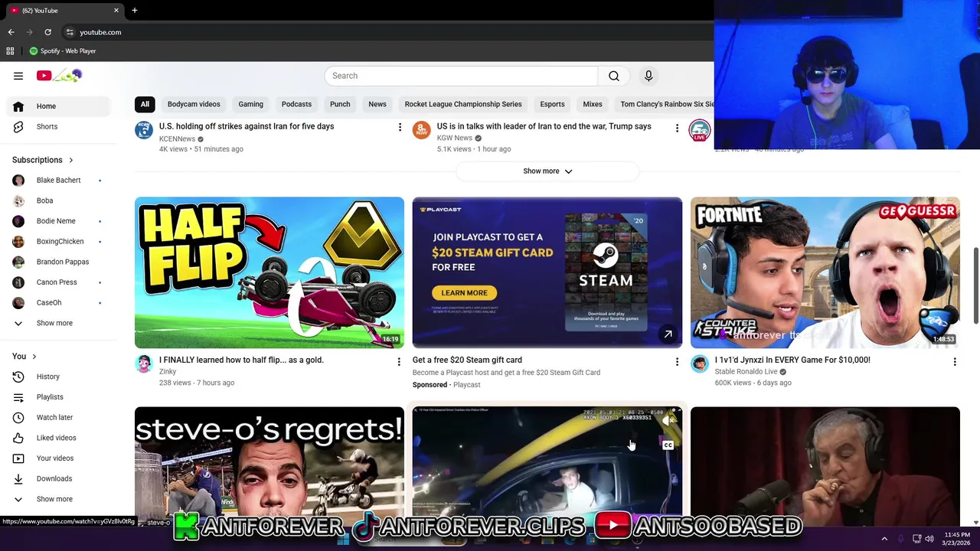980x551 pixels.
Task: Open more options for Jynxzi 1v1 video
Action: click(955, 361)
